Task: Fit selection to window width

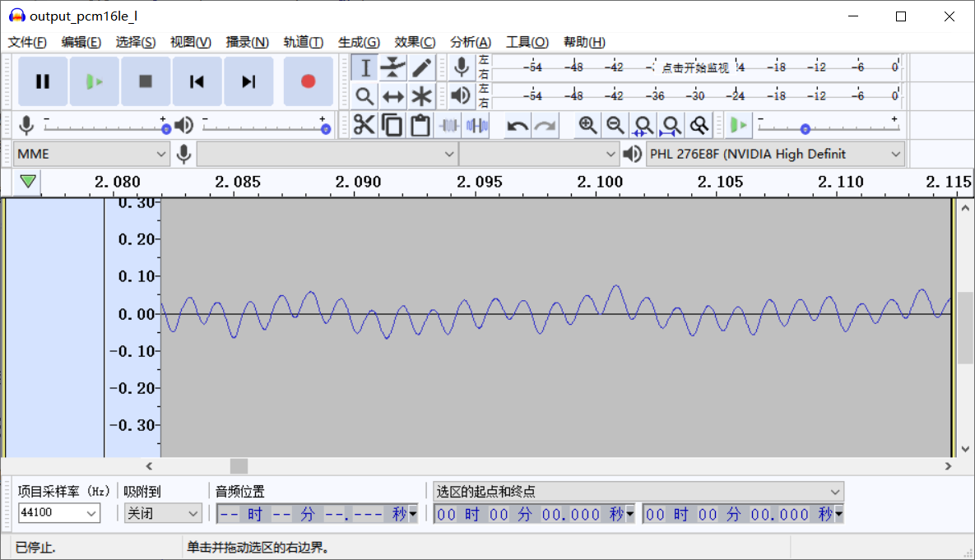Action: 643,126
